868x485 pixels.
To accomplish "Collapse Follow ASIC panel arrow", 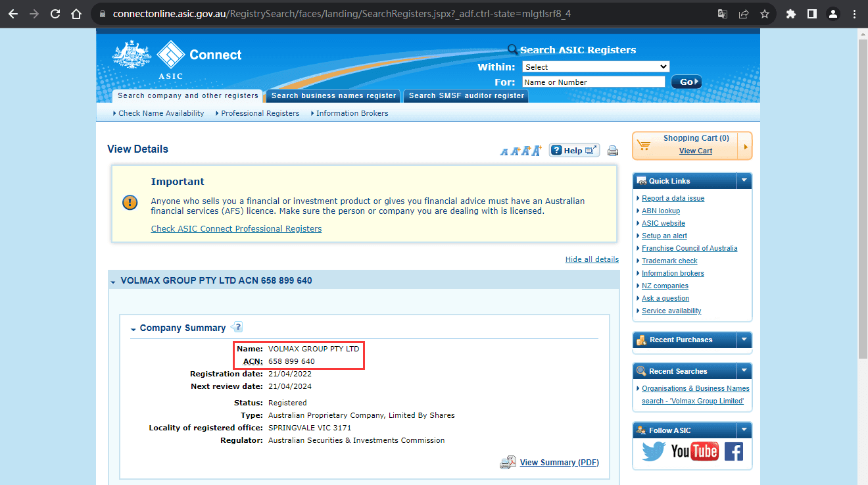I will [744, 430].
